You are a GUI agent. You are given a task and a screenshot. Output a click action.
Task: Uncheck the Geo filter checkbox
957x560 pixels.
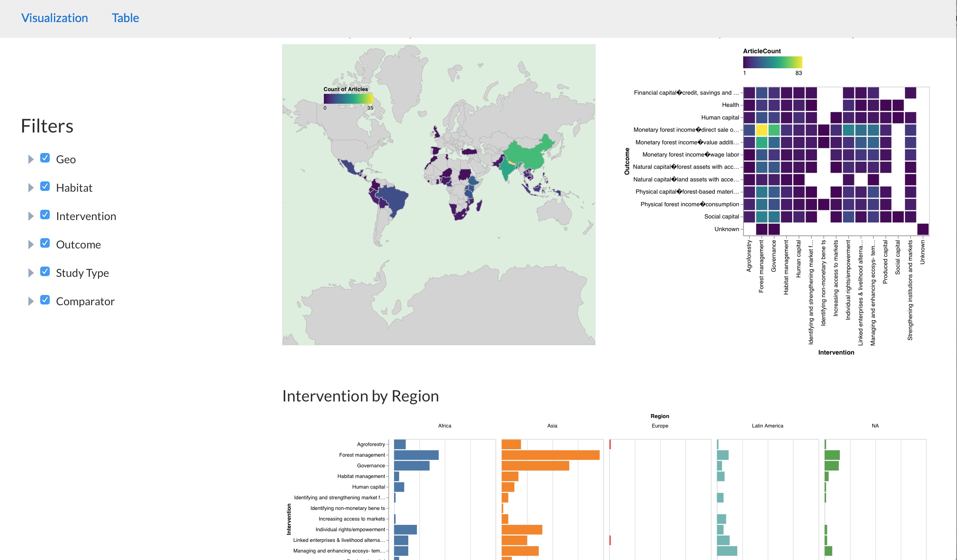pyautogui.click(x=45, y=158)
